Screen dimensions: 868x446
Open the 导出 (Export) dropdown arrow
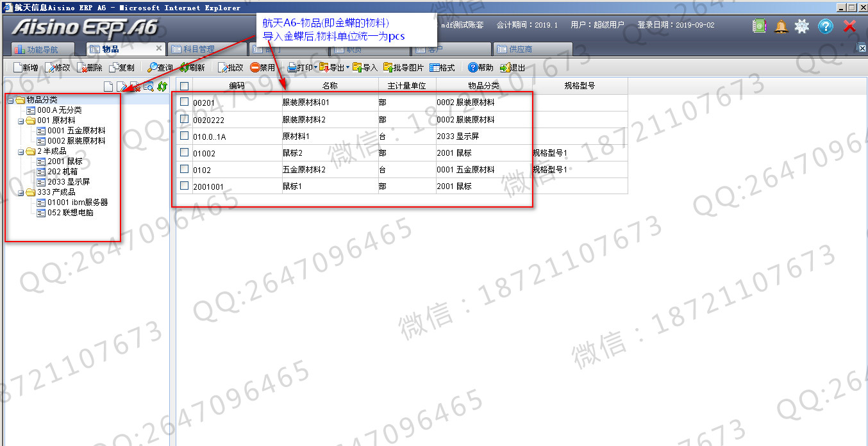coord(348,67)
